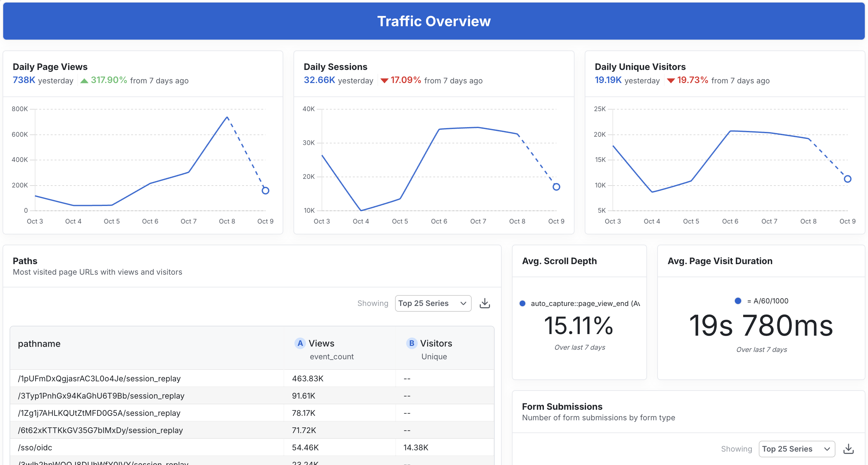This screenshot has width=868, height=465.
Task: Click the red decrease arrow in Daily Sessions
Action: 384,80
